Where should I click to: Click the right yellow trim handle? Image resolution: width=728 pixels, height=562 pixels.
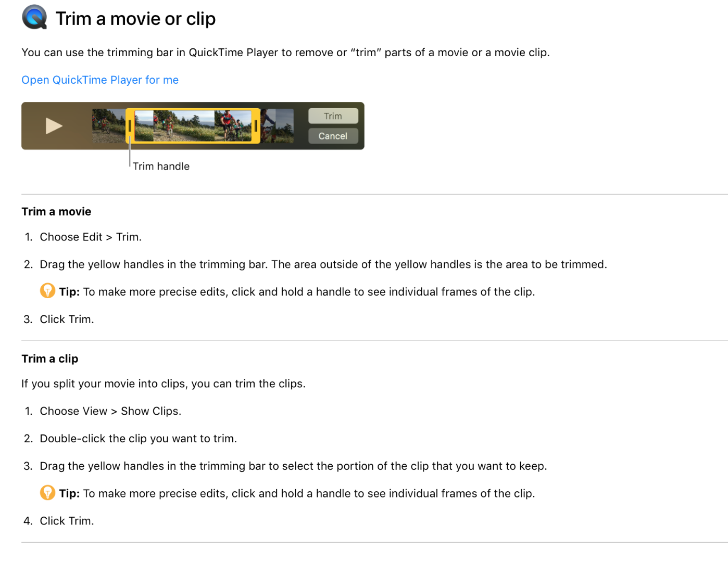point(256,126)
